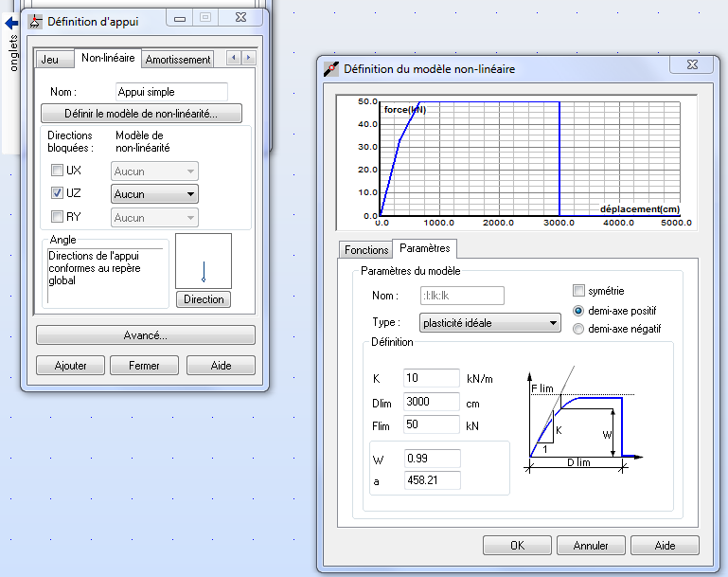Screen dimensions: 728x577
Task: Click the Direction button
Action: point(204,299)
